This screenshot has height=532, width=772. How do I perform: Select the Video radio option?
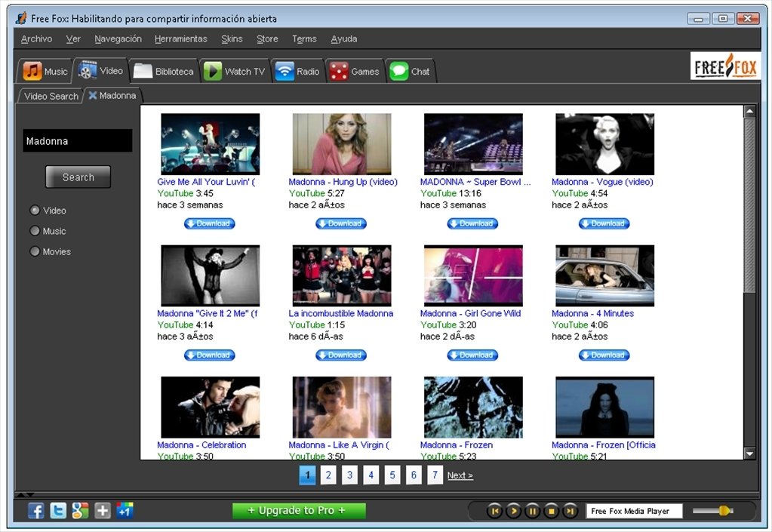pos(35,210)
